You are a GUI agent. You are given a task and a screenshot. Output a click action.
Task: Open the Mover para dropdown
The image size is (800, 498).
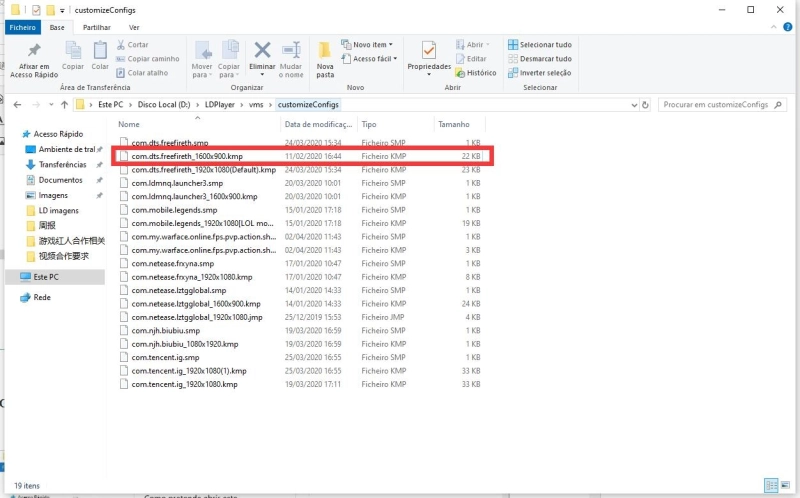pyautogui.click(x=203, y=58)
